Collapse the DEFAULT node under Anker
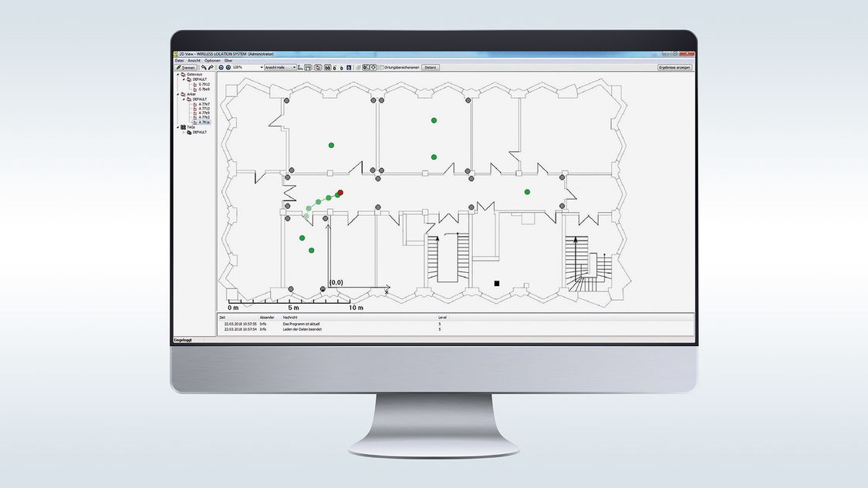Viewport: 868px width, 488px height. (x=184, y=99)
